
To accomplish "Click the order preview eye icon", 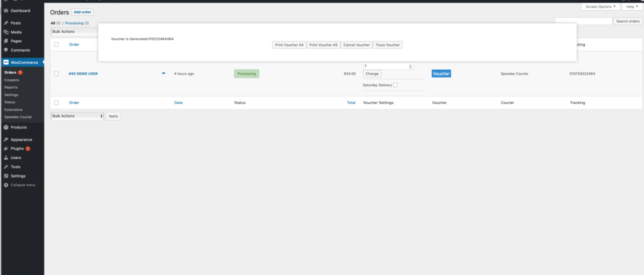I will point(164,74).
